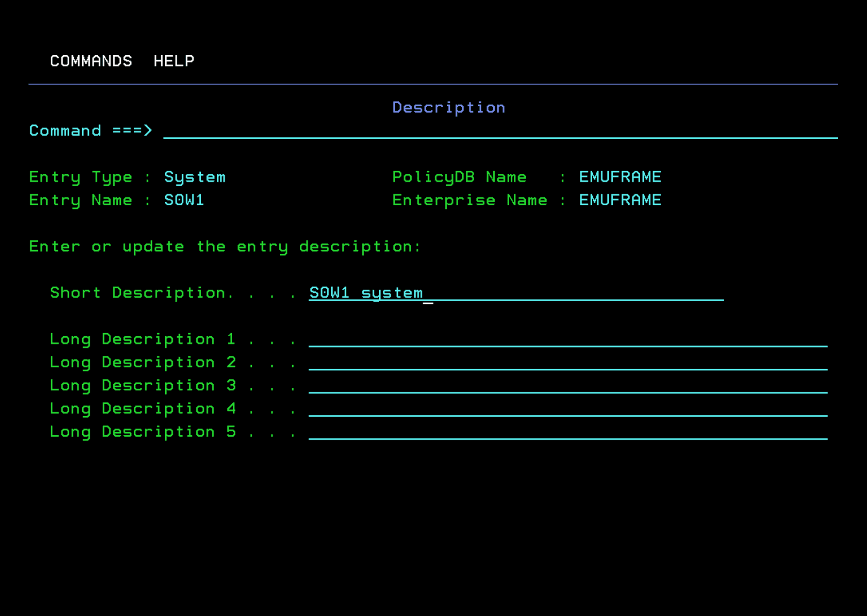Click the Entry Name value SOW1
The width and height of the screenshot is (867, 616).
pos(184,200)
